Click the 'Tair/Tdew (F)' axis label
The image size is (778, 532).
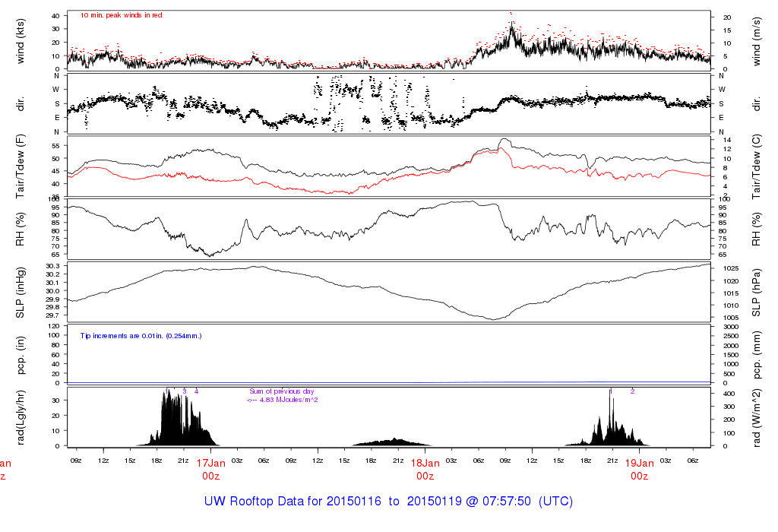(x=21, y=166)
